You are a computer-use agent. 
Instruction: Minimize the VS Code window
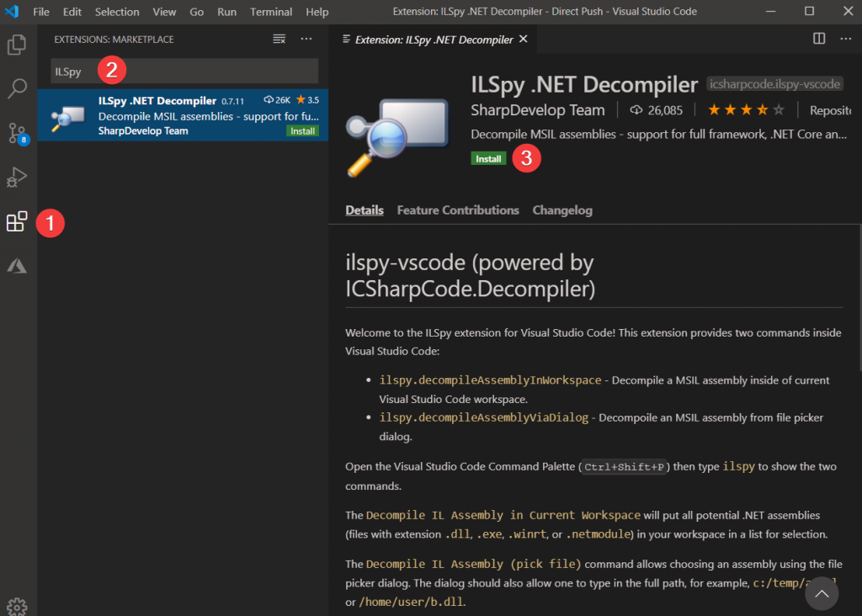pos(771,11)
